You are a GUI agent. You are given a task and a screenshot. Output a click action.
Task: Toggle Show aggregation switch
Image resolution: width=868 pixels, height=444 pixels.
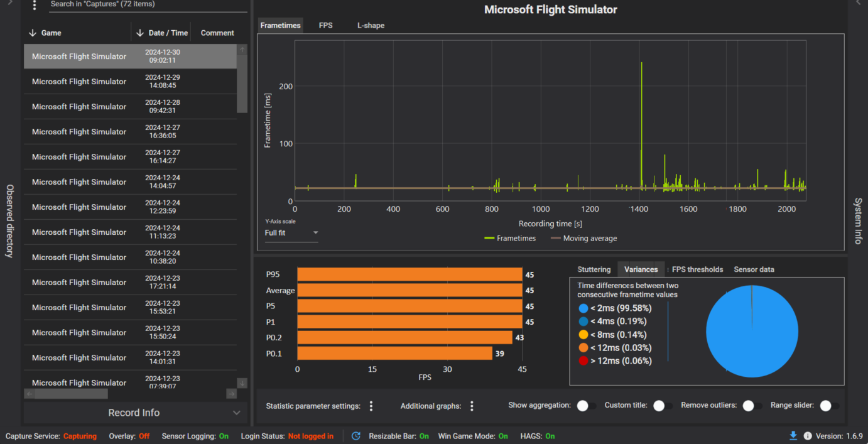(x=586, y=406)
